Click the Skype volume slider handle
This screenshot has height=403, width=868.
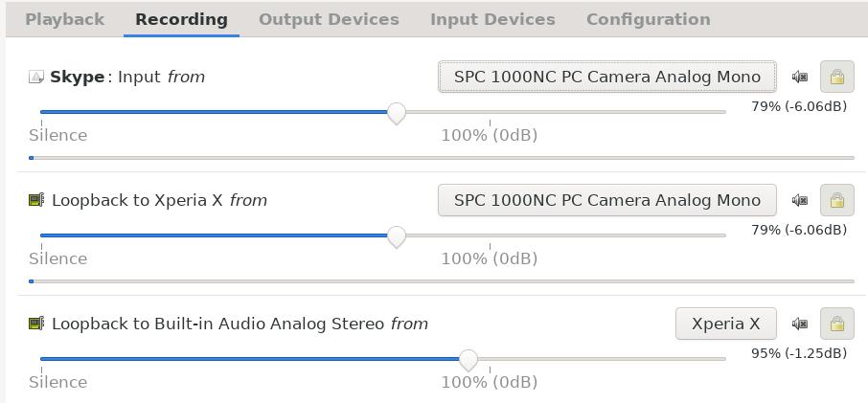[x=397, y=113]
